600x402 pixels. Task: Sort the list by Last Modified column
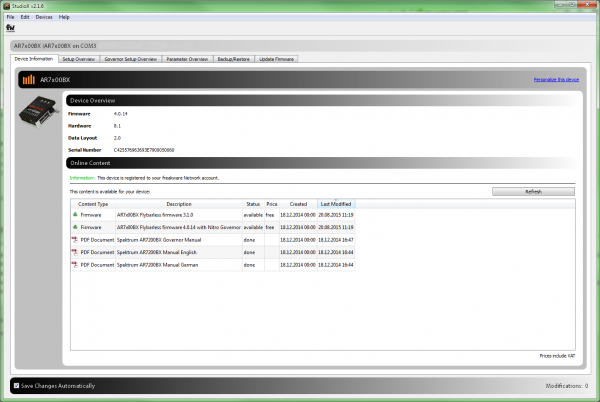coord(336,204)
